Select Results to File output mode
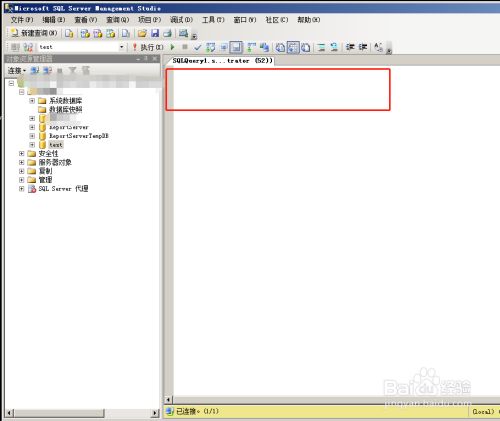 point(306,47)
